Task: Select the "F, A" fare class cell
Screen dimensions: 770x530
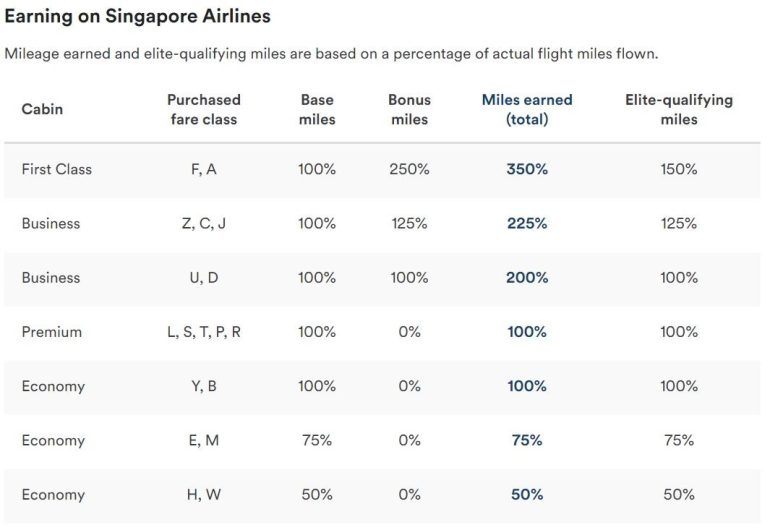Action: [204, 169]
